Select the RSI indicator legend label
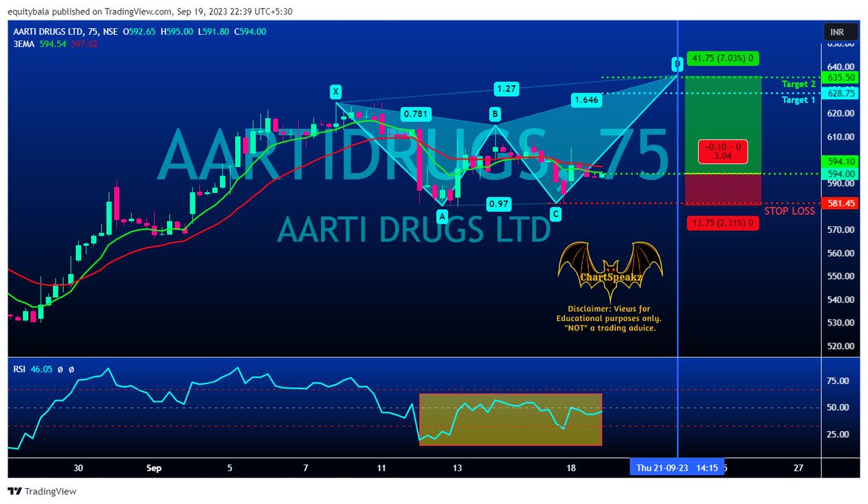The height and width of the screenshot is (504, 868). [20, 370]
